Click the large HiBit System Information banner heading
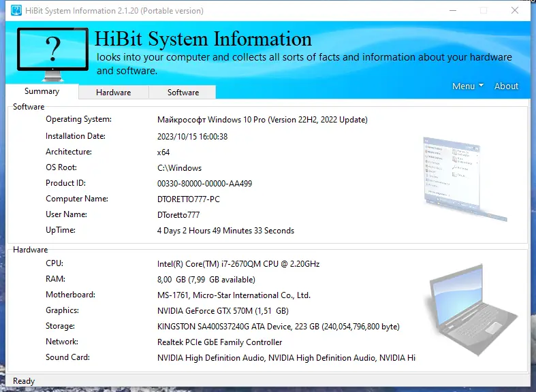The image size is (536, 392). [203, 39]
